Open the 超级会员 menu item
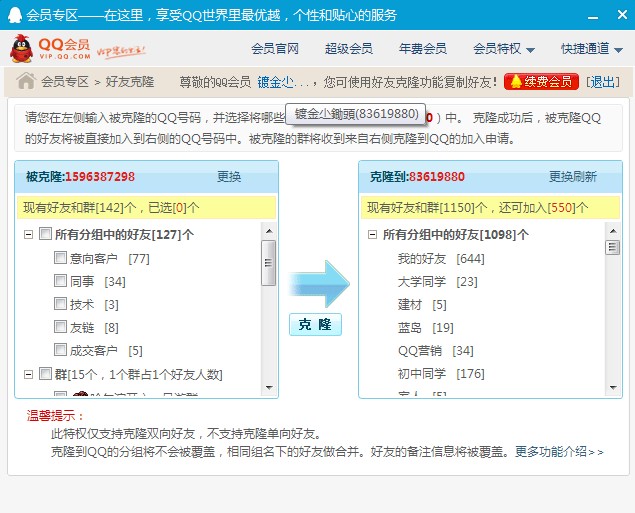 pyautogui.click(x=348, y=49)
